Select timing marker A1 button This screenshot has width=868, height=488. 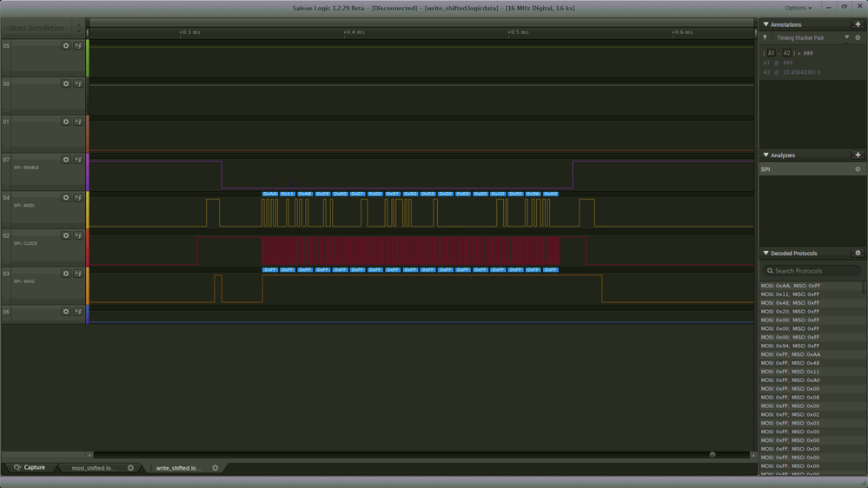pyautogui.click(x=771, y=53)
